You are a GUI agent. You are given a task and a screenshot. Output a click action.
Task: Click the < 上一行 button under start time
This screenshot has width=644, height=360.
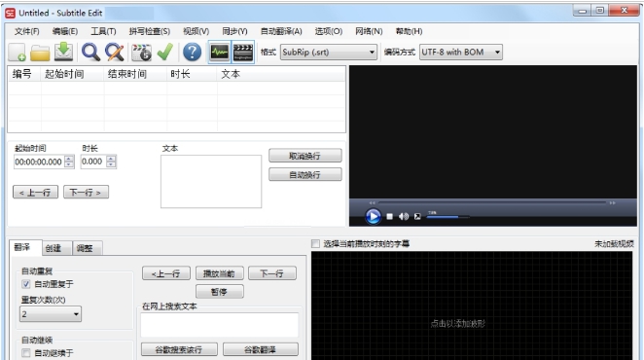tap(36, 192)
